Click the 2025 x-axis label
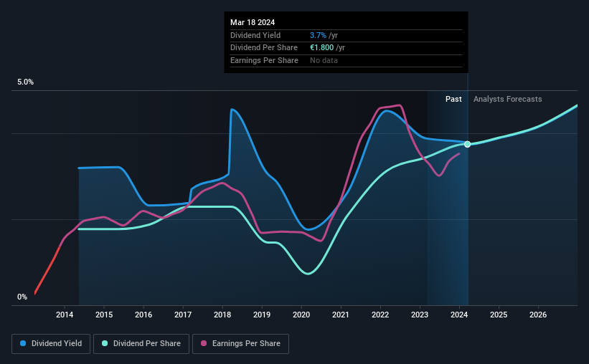589x364 pixels. pyautogui.click(x=499, y=315)
